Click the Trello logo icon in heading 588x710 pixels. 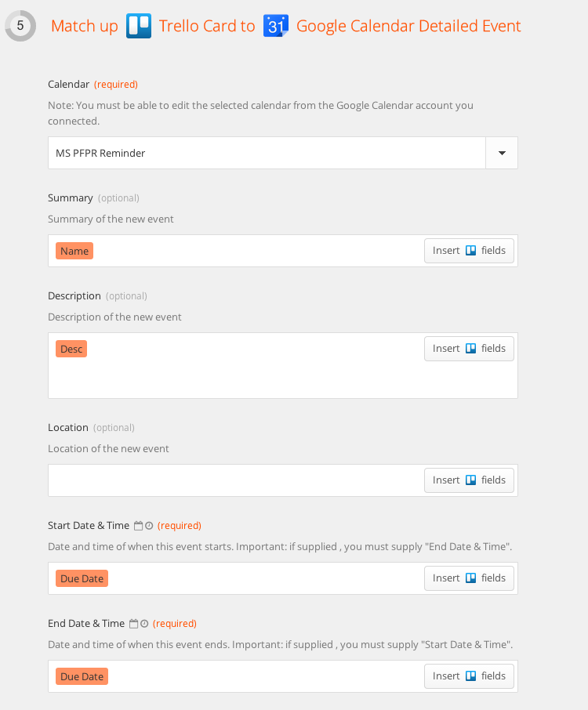click(139, 26)
